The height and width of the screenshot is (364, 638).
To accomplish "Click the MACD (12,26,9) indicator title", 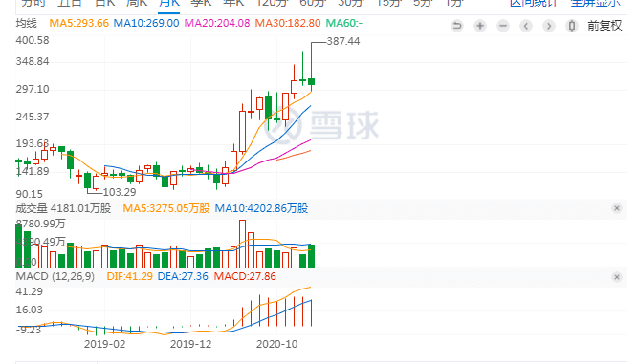I will (55, 277).
